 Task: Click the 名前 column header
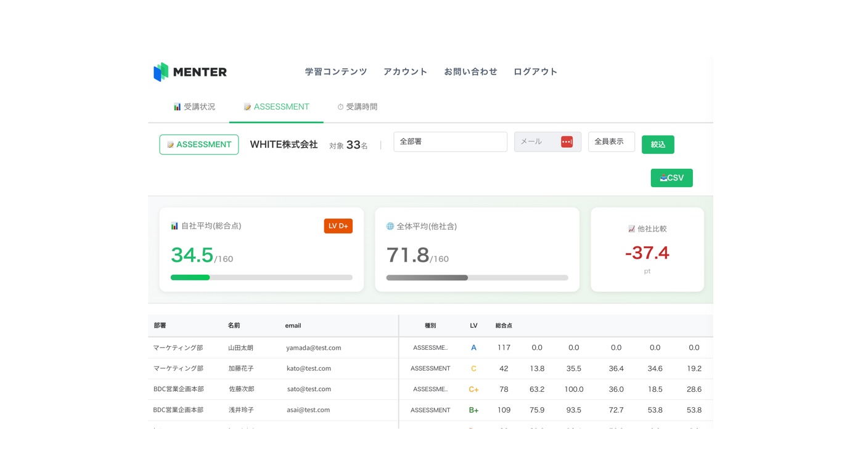(x=234, y=326)
